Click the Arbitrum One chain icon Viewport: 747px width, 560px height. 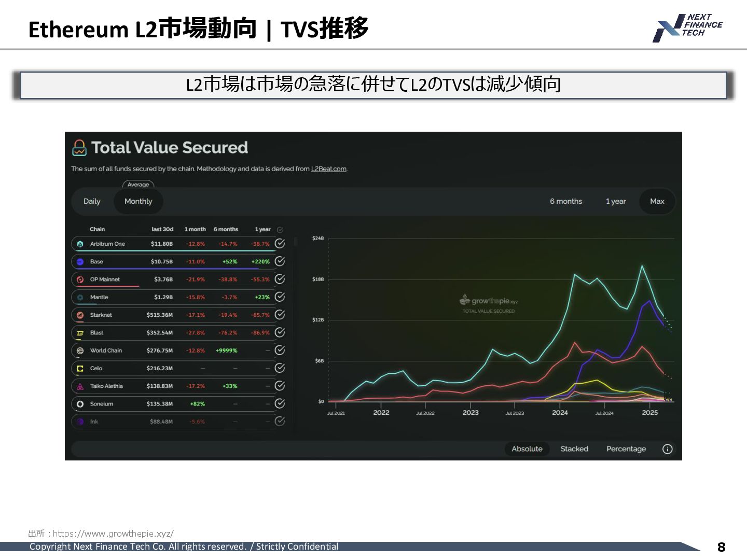(80, 244)
